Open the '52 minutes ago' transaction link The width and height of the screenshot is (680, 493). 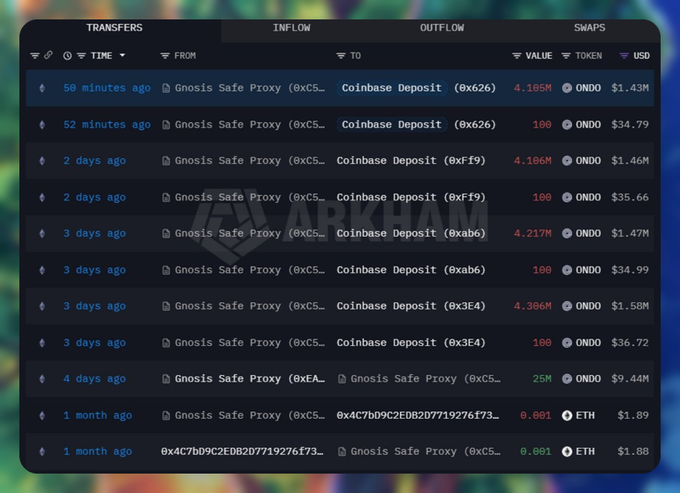point(107,125)
